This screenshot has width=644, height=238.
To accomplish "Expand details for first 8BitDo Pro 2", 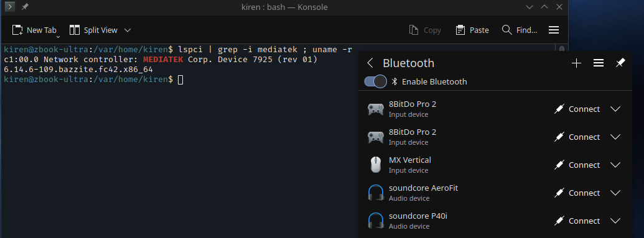I will coord(615,109).
